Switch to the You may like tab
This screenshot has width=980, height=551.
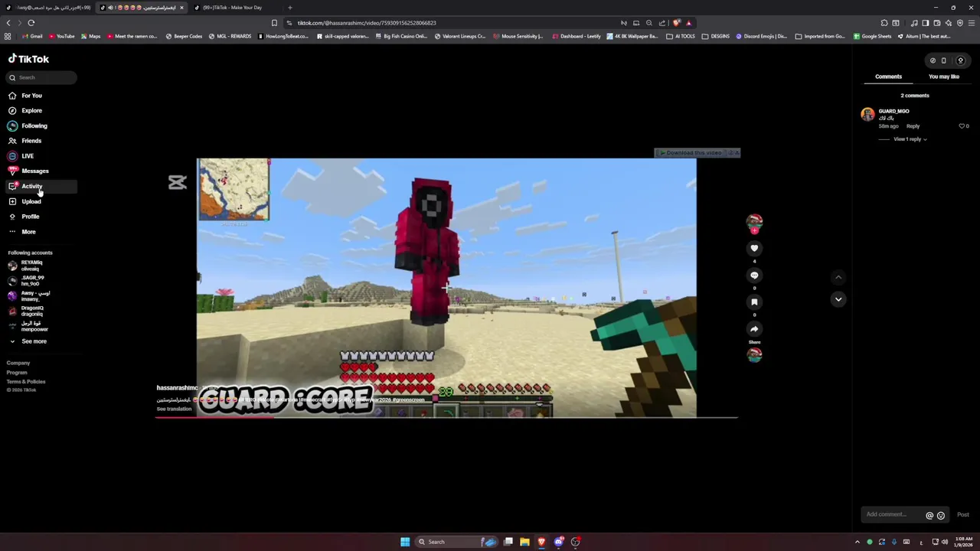click(944, 77)
